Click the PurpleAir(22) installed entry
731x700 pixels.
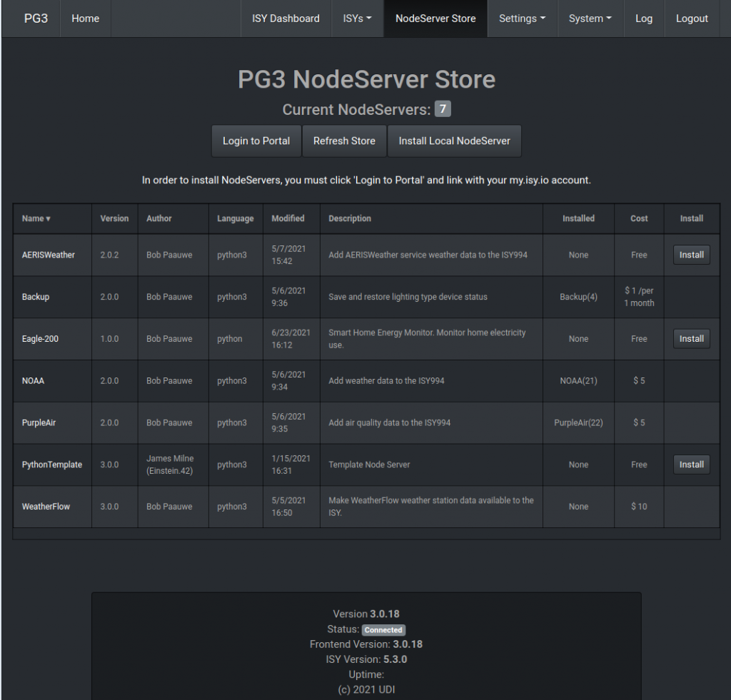(578, 422)
